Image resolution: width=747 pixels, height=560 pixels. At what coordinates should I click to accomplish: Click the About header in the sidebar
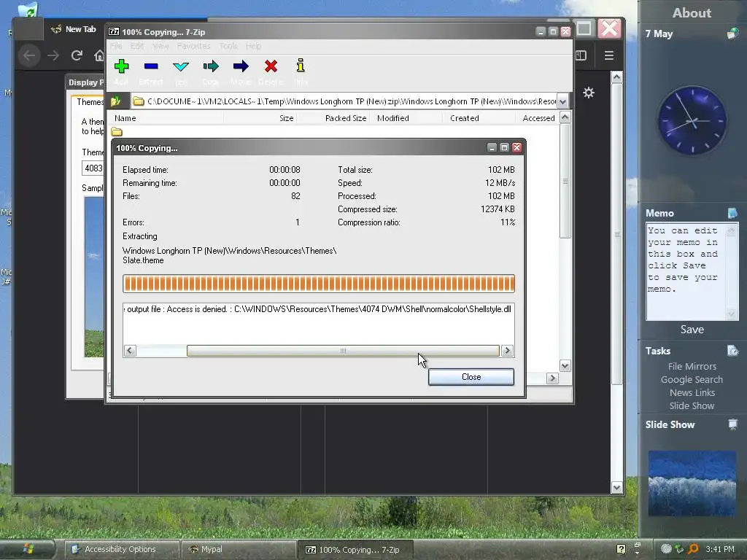click(692, 13)
